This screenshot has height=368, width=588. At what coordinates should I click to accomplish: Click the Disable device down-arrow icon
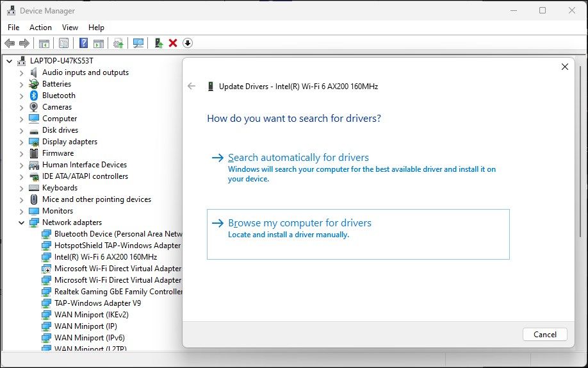pyautogui.click(x=188, y=43)
